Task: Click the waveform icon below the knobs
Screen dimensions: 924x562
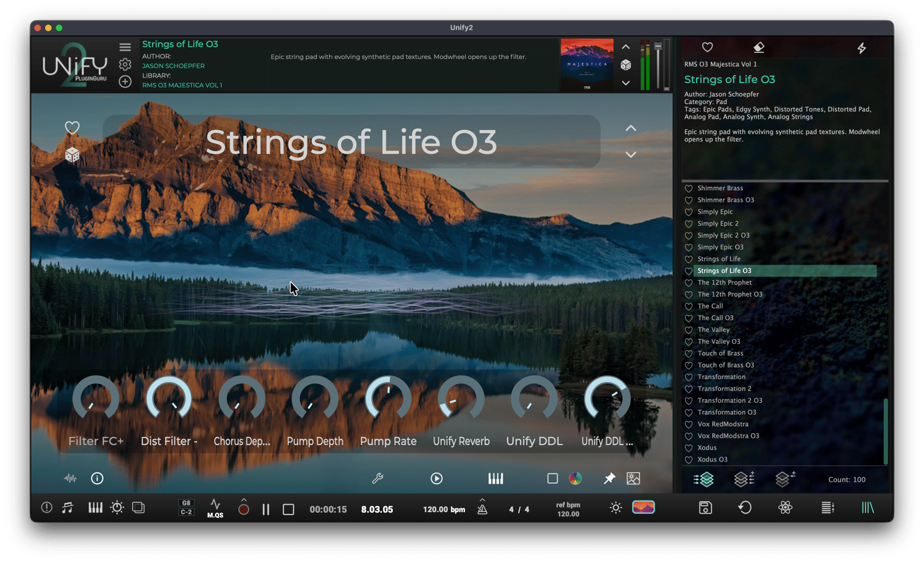Action: coord(70,478)
